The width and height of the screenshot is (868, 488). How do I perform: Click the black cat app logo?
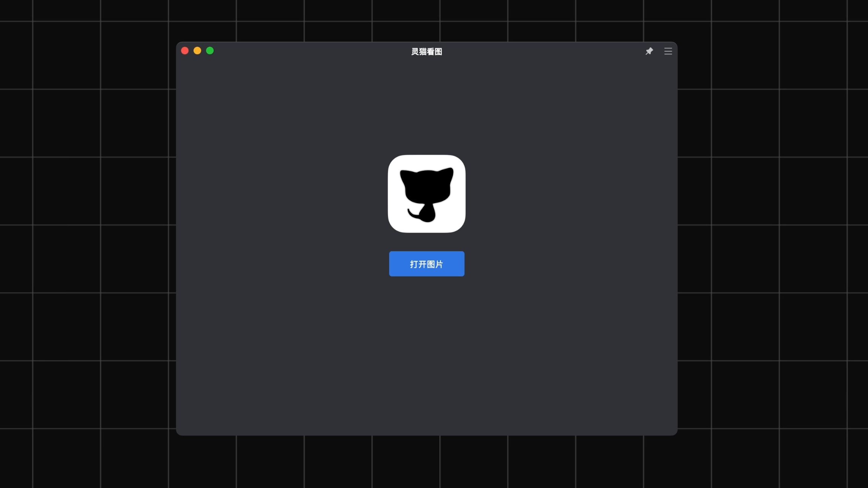(x=426, y=194)
